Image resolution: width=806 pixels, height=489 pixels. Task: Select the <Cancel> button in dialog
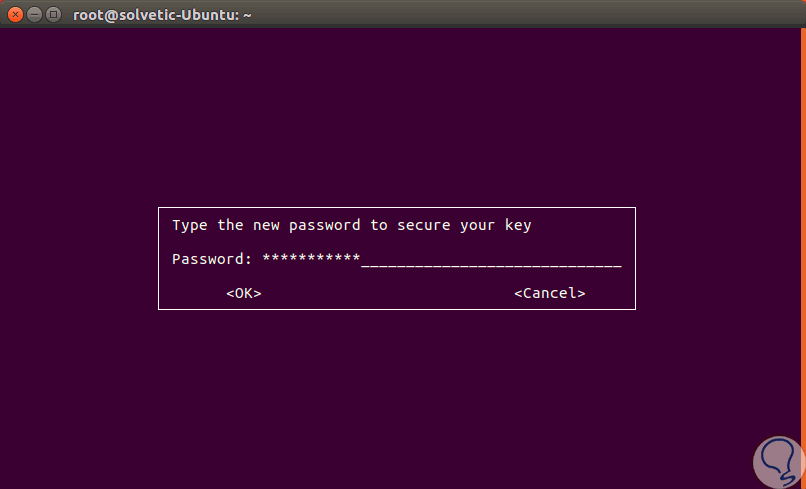tap(549, 293)
